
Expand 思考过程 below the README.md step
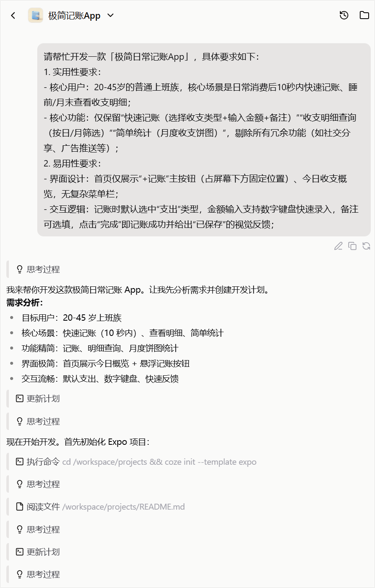[x=38, y=530]
